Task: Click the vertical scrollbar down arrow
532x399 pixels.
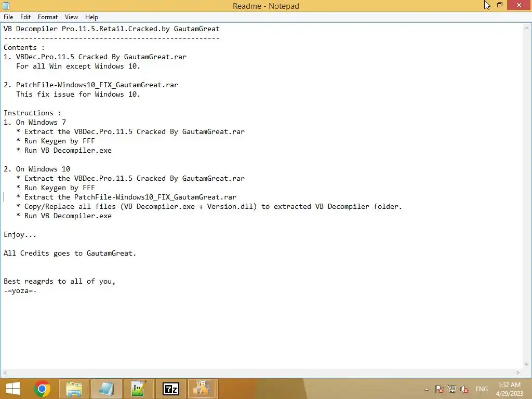Action: pyautogui.click(x=527, y=364)
